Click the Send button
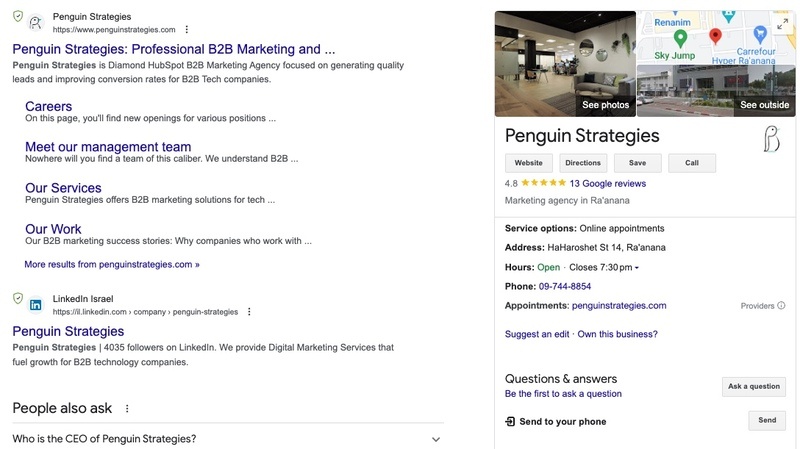This screenshot has width=800, height=449. click(x=767, y=420)
